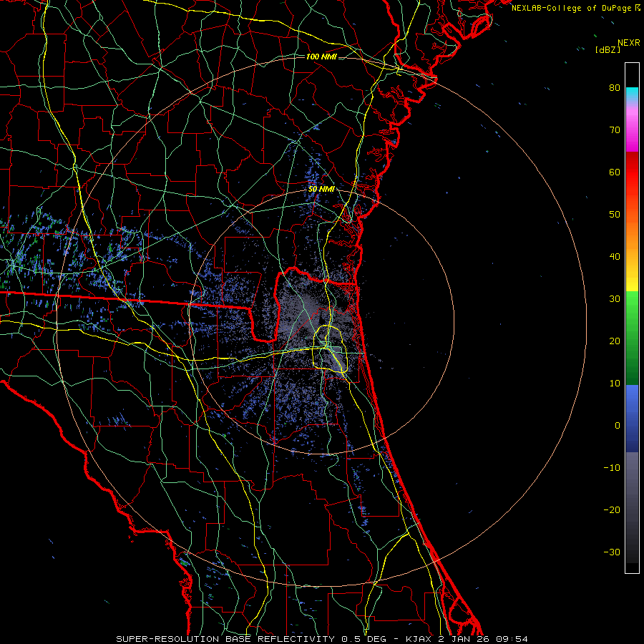Click the NEXLAB-College of DuPage watermark text
Image resolution: width=644 pixels, height=644 pixels.
[x=571, y=8]
